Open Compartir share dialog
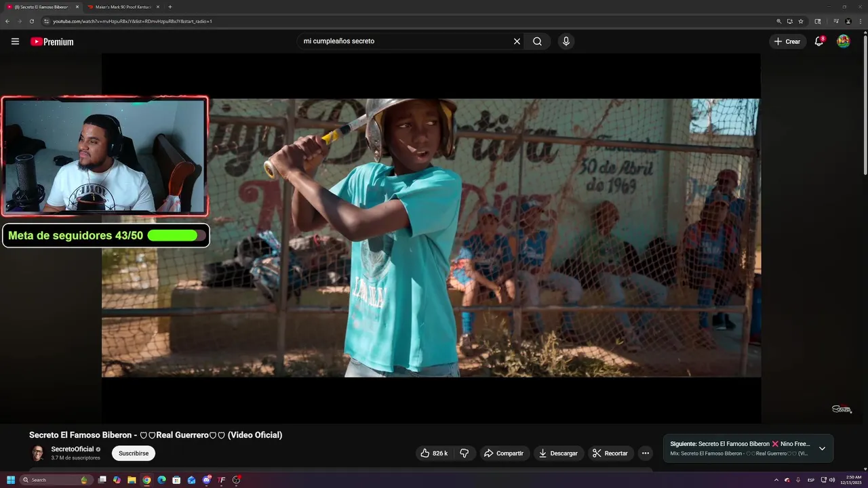Image resolution: width=868 pixels, height=488 pixels. (x=504, y=453)
